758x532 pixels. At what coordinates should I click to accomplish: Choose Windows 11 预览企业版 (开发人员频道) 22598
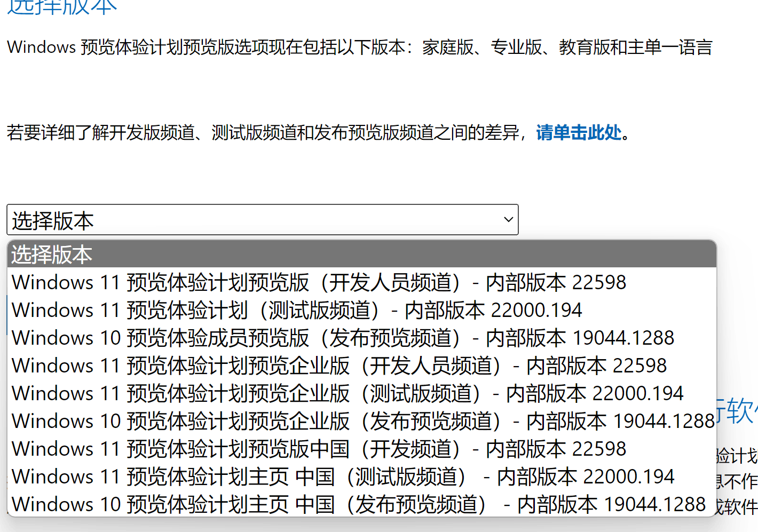coord(361,366)
